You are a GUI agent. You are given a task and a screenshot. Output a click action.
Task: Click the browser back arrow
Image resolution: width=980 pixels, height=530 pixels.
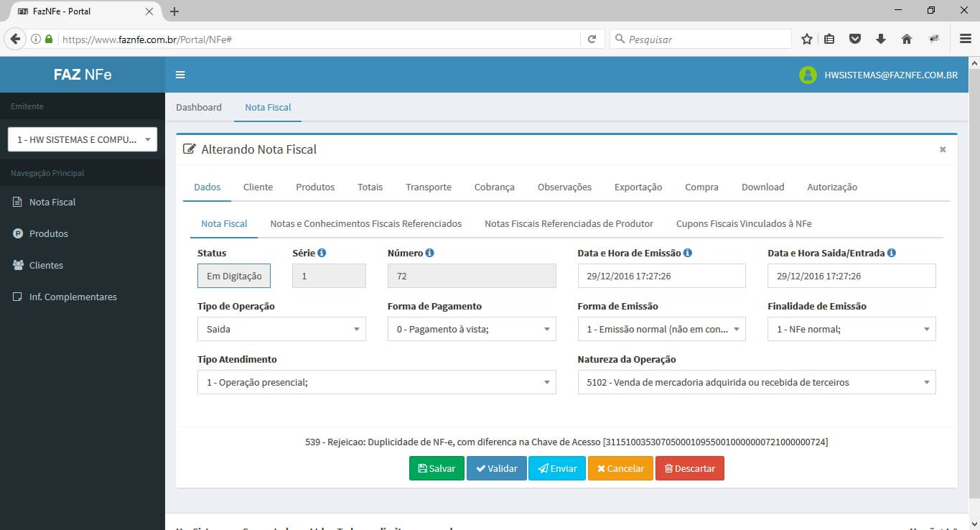point(15,39)
